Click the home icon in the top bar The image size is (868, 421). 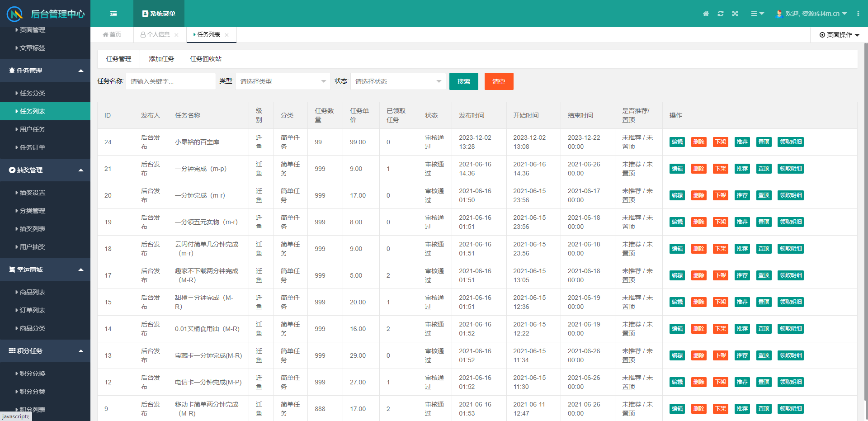point(705,14)
